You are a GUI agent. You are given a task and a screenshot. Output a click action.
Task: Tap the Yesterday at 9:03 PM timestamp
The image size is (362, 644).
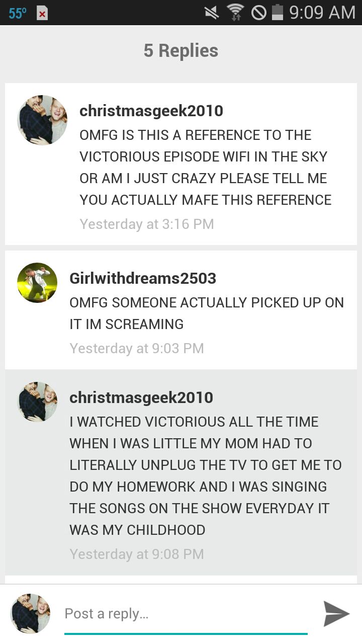[x=137, y=348]
